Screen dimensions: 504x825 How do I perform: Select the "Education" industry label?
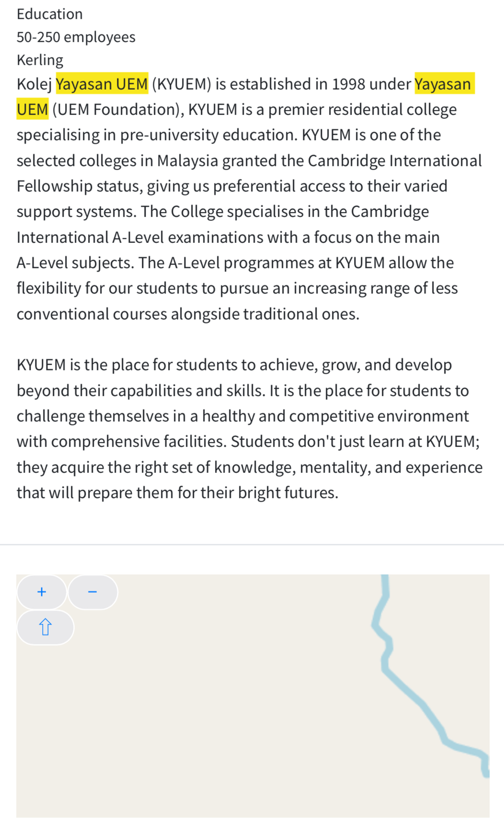[50, 14]
